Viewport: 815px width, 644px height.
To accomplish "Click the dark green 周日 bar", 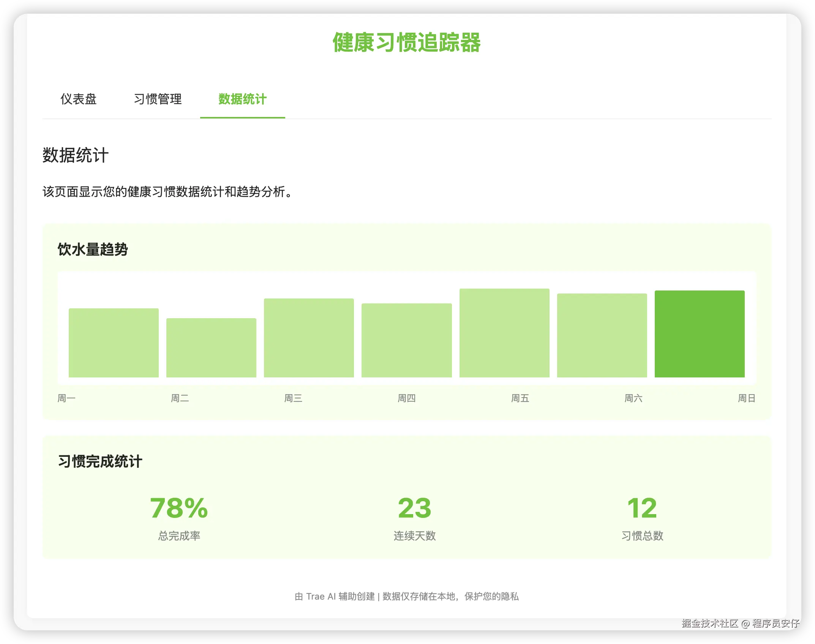I will coord(700,334).
